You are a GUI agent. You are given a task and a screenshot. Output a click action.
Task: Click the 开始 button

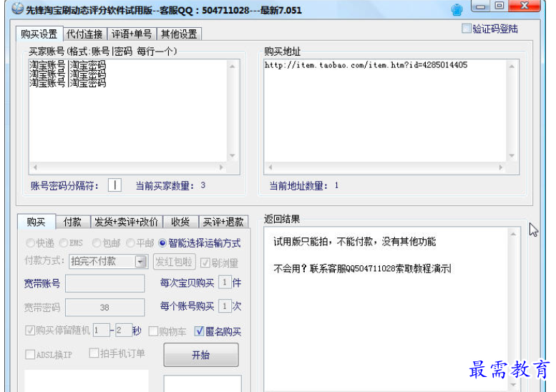pyautogui.click(x=201, y=354)
